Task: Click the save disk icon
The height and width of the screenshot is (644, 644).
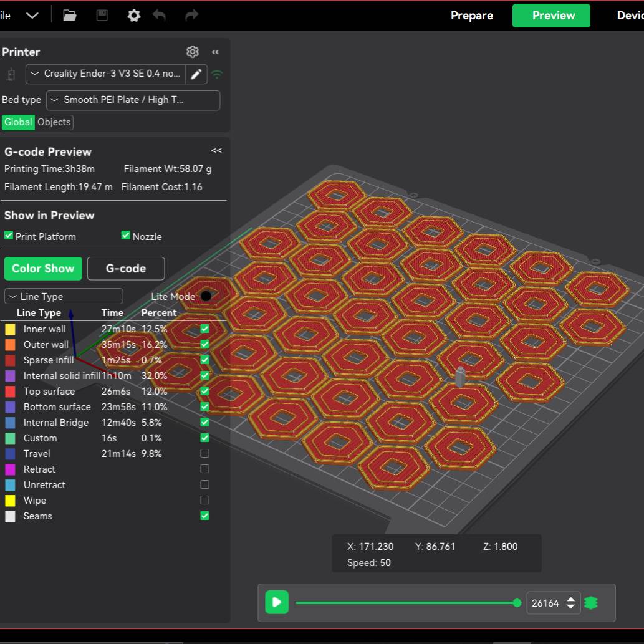Action: (102, 16)
